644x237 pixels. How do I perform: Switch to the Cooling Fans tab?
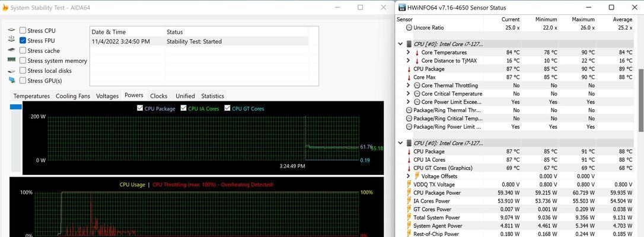click(73, 96)
